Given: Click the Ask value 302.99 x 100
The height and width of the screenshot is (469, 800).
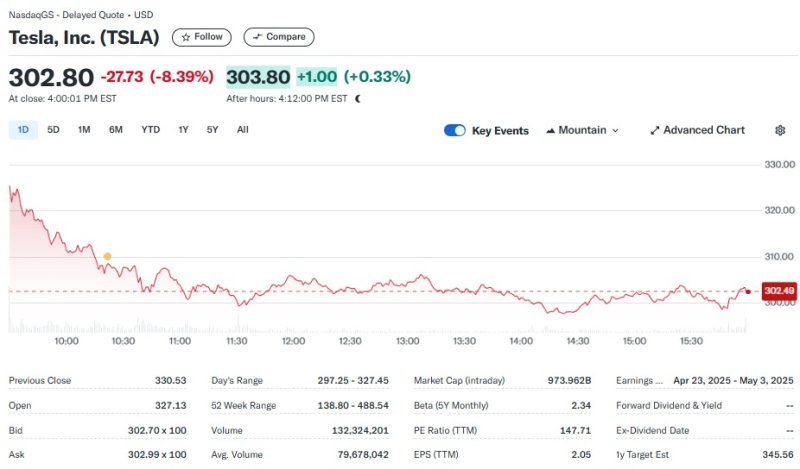Looking at the screenshot, I should [157, 454].
